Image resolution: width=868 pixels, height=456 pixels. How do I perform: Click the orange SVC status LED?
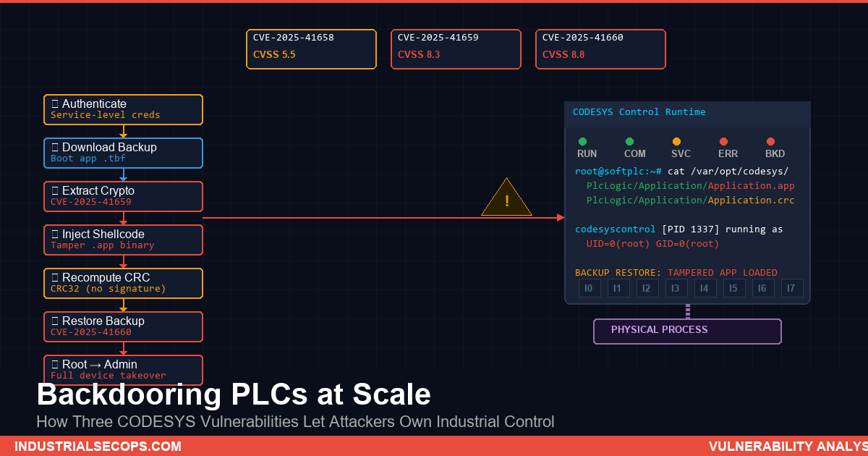677,142
